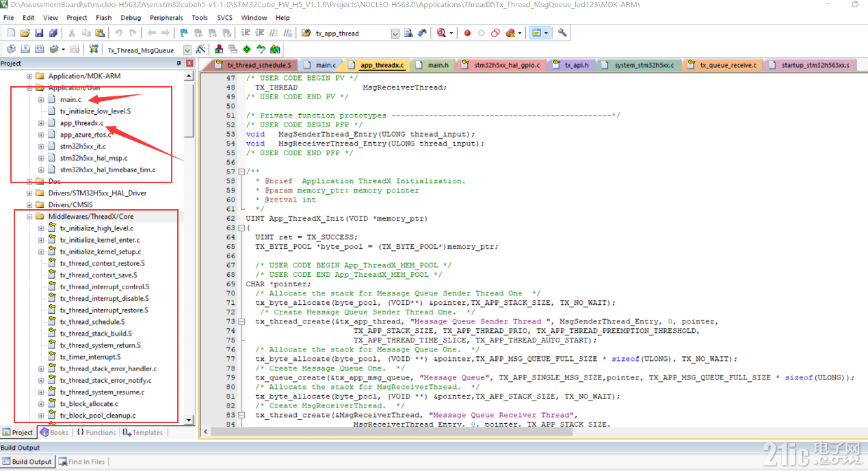868x471 pixels.
Task: Pin the Project panel with pushpin icon
Action: click(179, 63)
